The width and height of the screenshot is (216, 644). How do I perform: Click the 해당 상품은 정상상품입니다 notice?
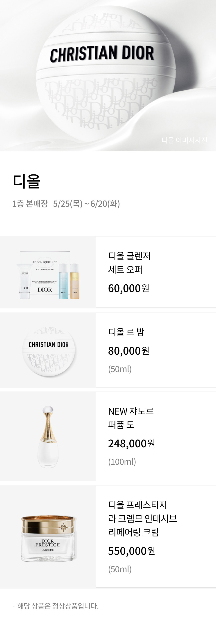pos(58,606)
